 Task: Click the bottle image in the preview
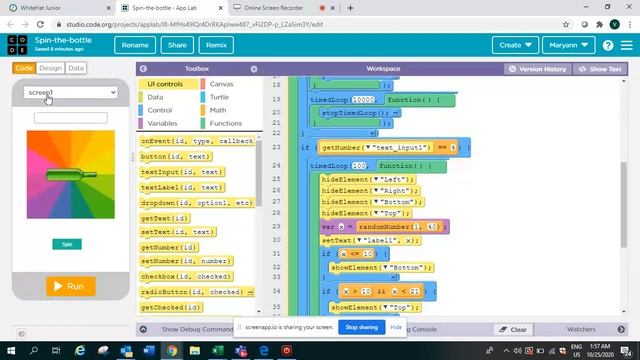tap(71, 175)
